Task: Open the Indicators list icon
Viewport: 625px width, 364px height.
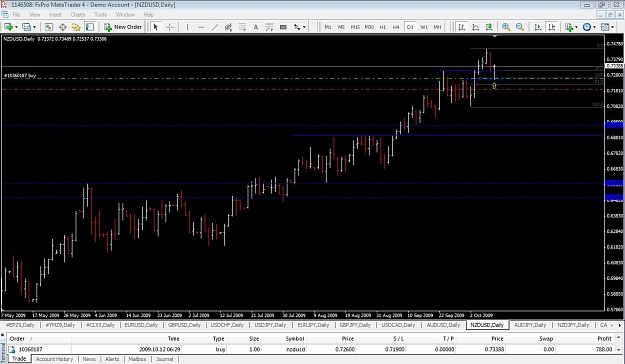Action: tap(569, 27)
